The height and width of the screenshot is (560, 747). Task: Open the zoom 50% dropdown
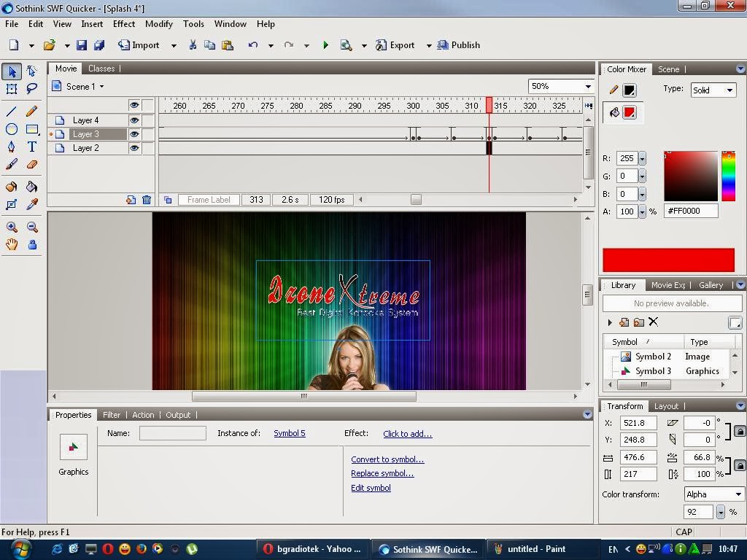point(588,87)
